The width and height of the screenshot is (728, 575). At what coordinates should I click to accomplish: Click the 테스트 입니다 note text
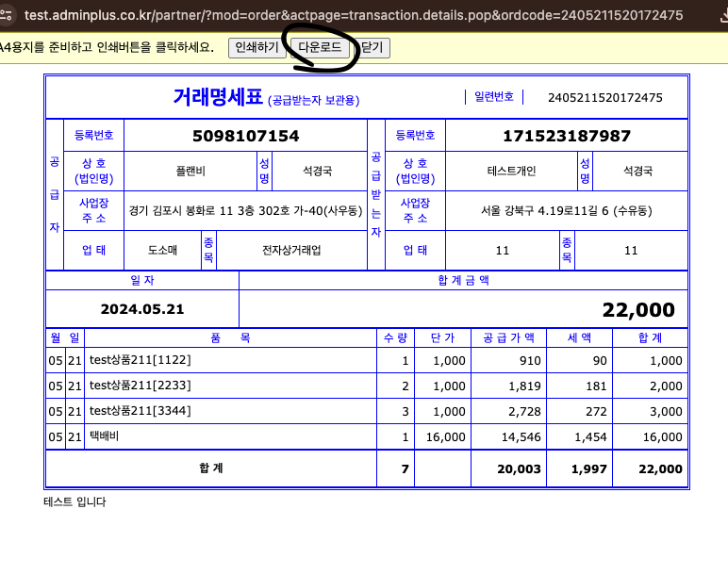pos(74,502)
